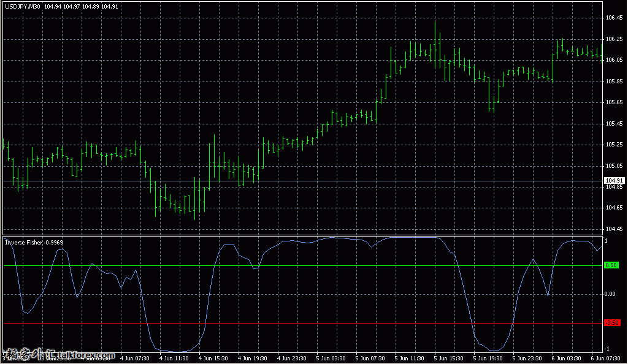The image size is (628, 364).
Task: Click the USDJPY,M30 symbol title
Action: [x=23, y=7]
